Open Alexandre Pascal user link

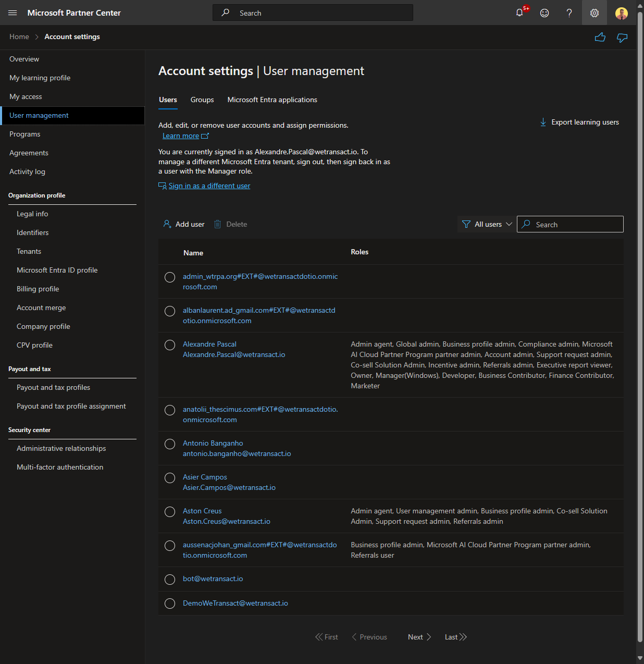(209, 344)
